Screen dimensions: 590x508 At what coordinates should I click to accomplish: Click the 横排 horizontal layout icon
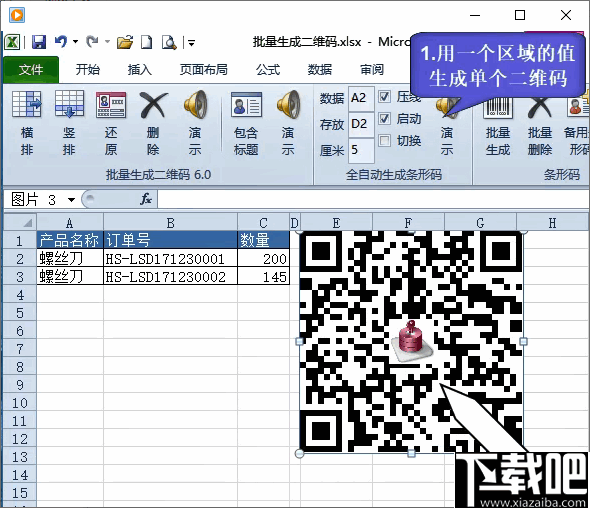tap(27, 104)
